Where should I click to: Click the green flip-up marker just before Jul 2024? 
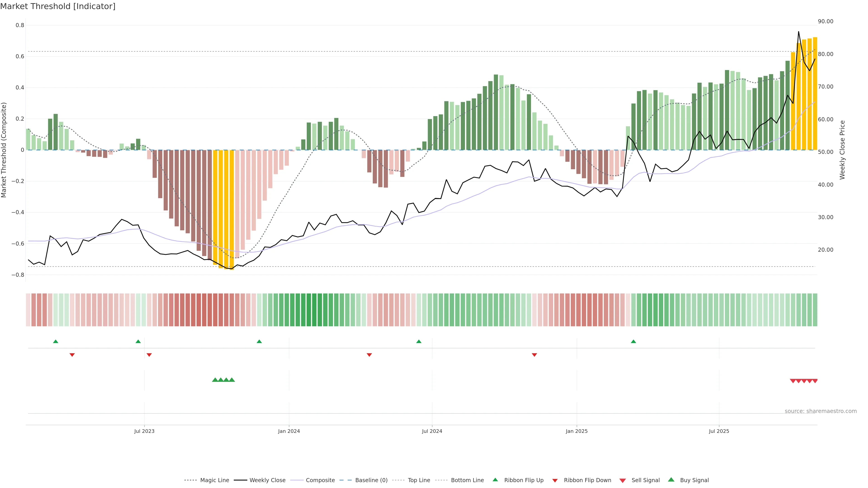click(419, 342)
